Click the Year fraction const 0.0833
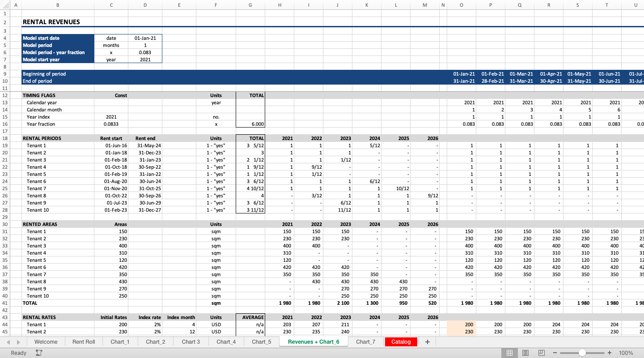Screen dimensions: 644x358 pos(111,124)
